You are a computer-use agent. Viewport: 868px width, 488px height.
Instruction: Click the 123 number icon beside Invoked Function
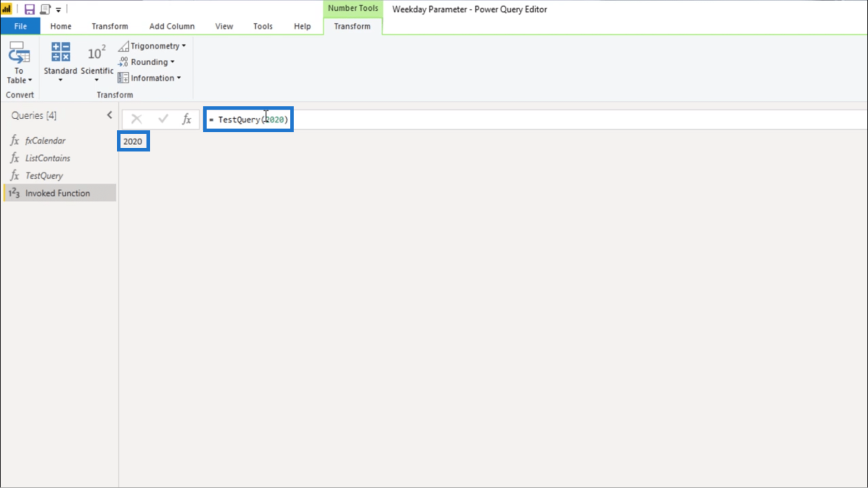(14, 193)
